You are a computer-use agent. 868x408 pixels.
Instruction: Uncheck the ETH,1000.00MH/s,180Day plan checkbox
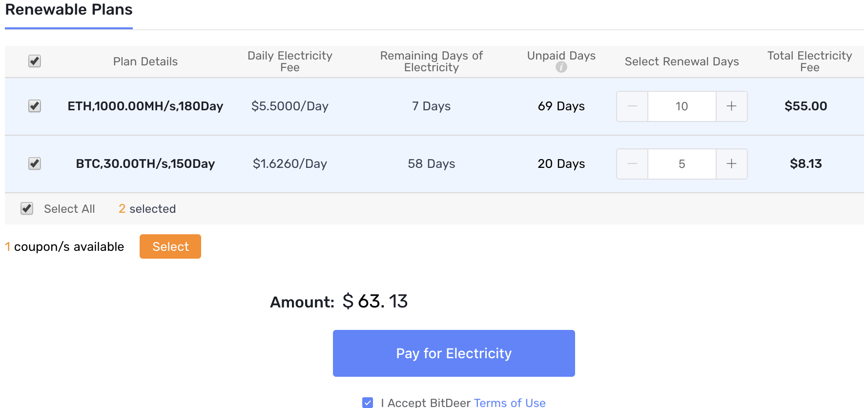(35, 106)
